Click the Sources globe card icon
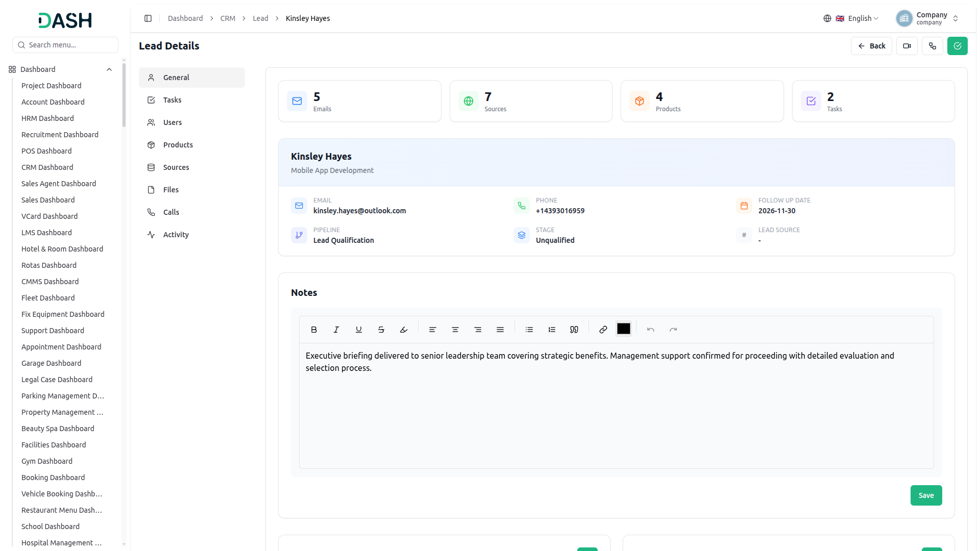Image resolution: width=980 pixels, height=551 pixels. [469, 101]
